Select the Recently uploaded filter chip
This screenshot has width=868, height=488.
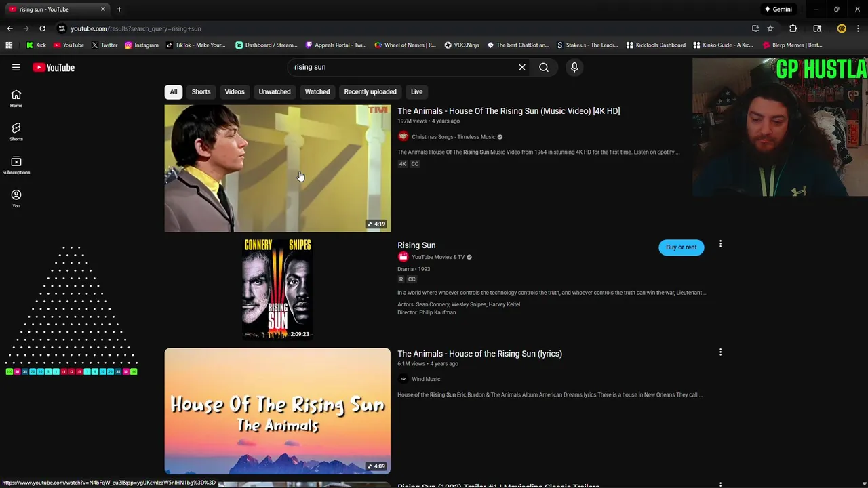(370, 91)
